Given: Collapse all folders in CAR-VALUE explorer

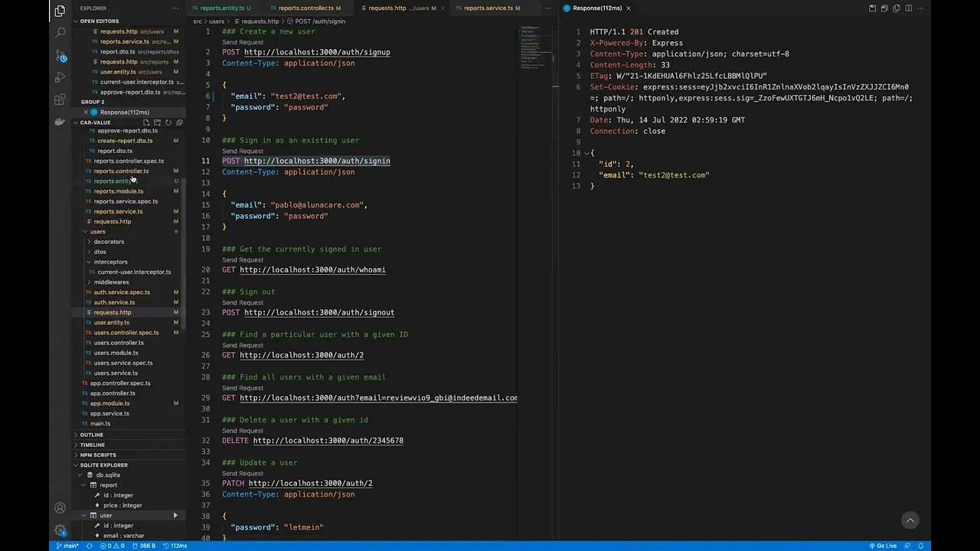Looking at the screenshot, I should point(179,122).
